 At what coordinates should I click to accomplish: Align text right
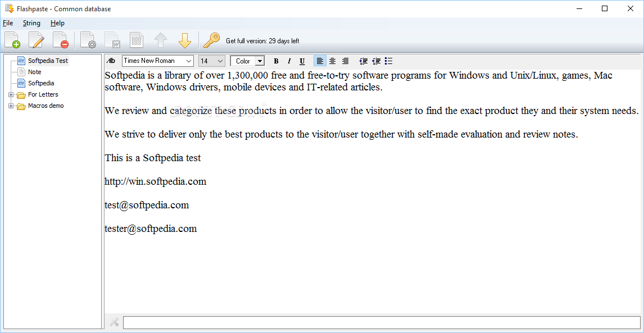tap(346, 61)
